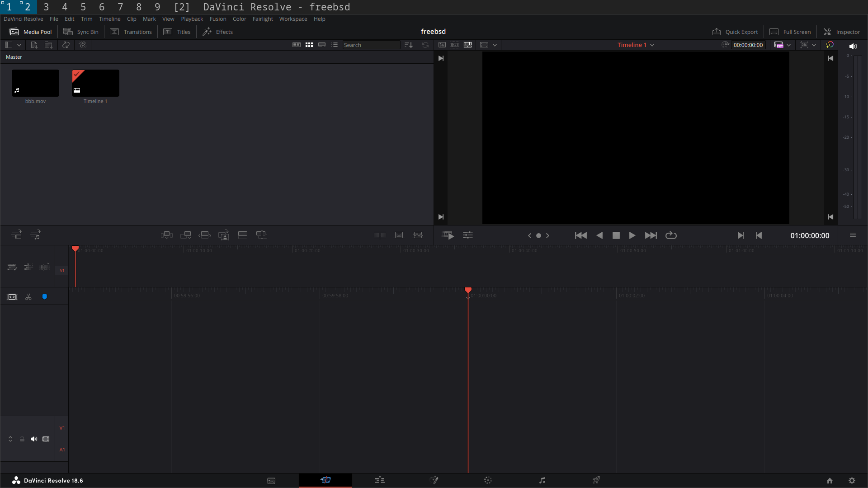Open the File menu

tap(54, 19)
